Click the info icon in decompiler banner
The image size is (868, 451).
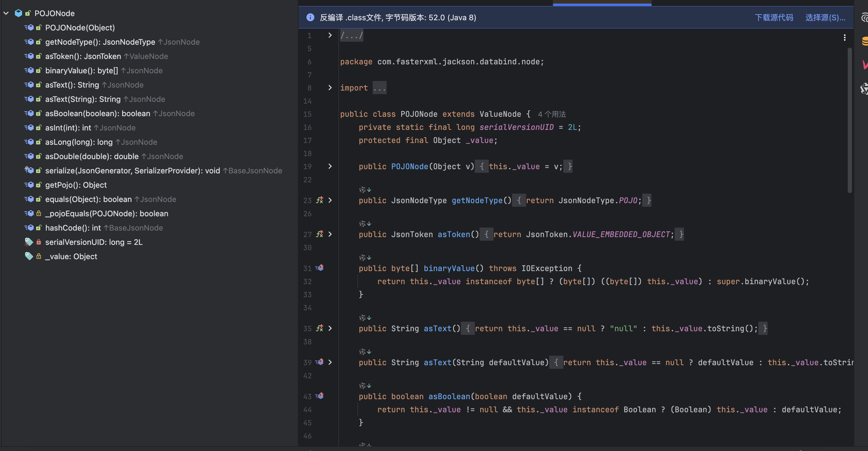point(310,18)
